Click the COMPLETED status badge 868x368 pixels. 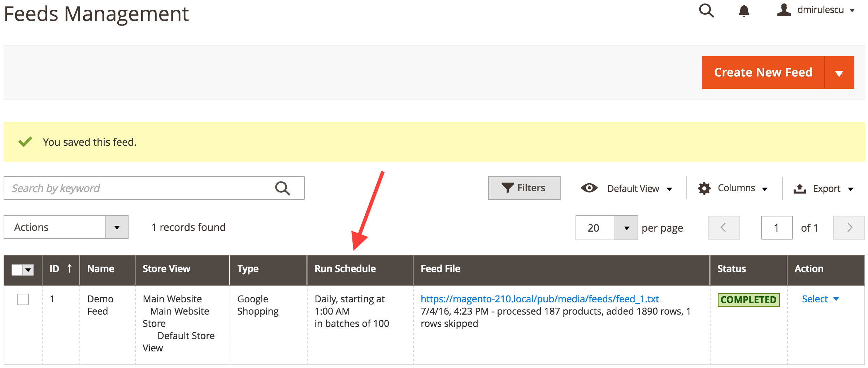(748, 299)
